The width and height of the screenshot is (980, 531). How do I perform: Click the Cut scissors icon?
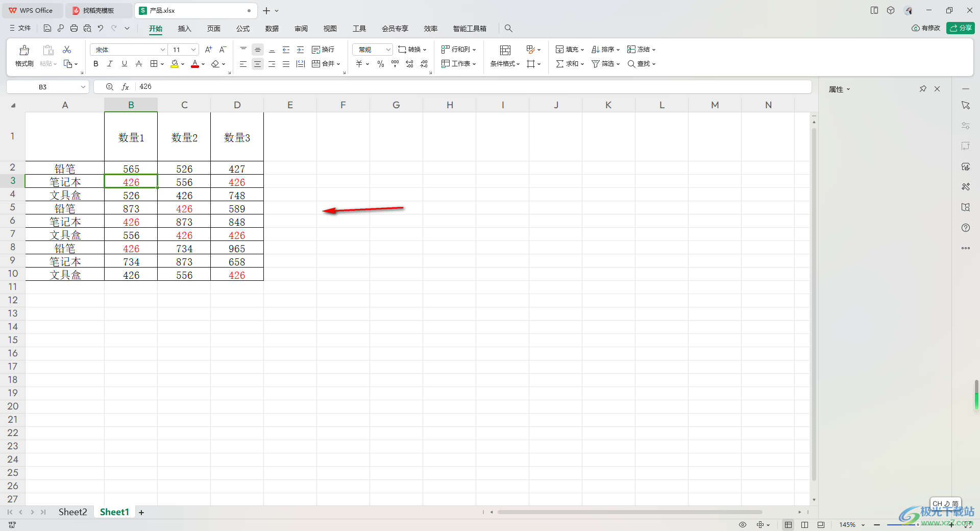(67, 50)
